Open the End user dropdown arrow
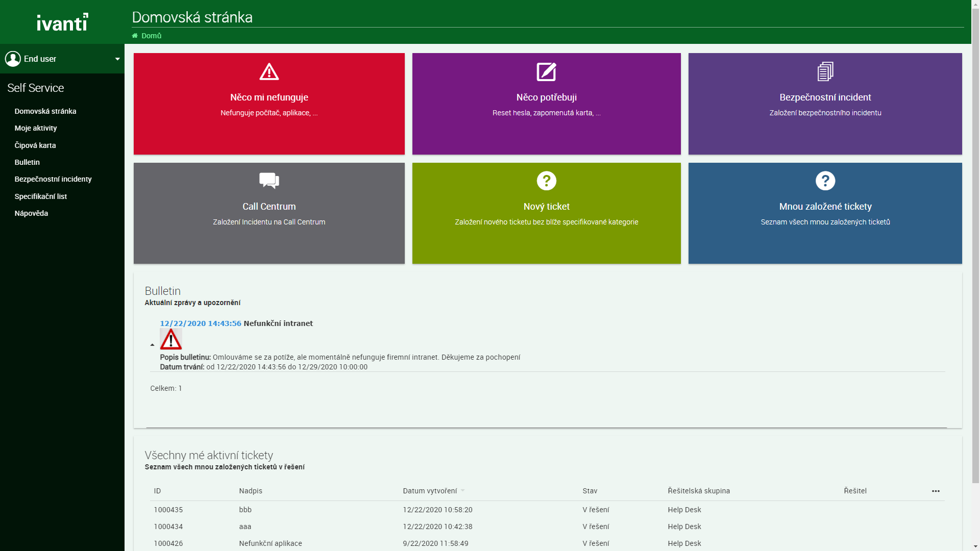The height and width of the screenshot is (551, 980). tap(117, 59)
